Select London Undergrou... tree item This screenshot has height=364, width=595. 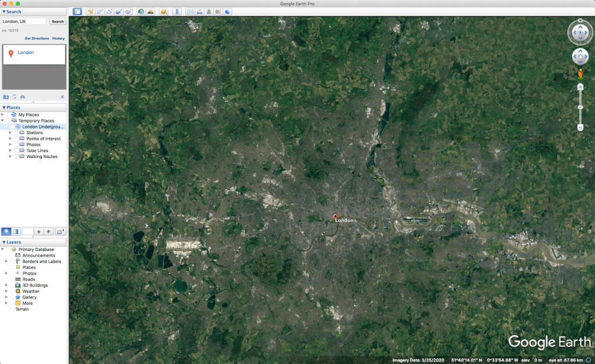click(43, 127)
